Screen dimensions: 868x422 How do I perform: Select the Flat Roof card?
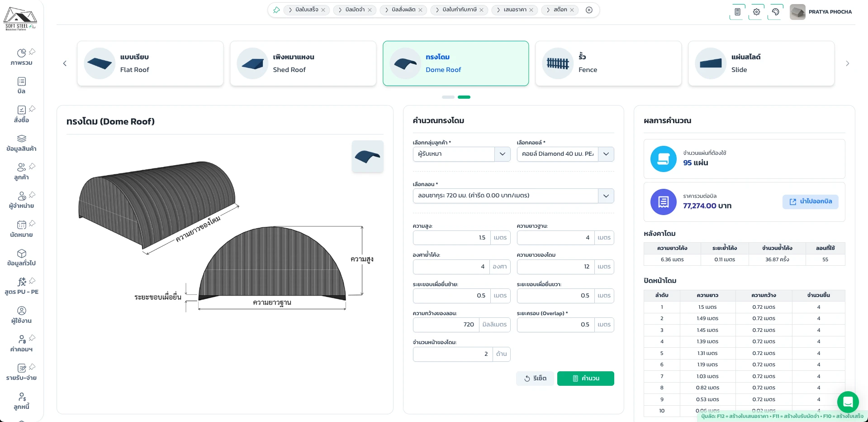tap(150, 63)
